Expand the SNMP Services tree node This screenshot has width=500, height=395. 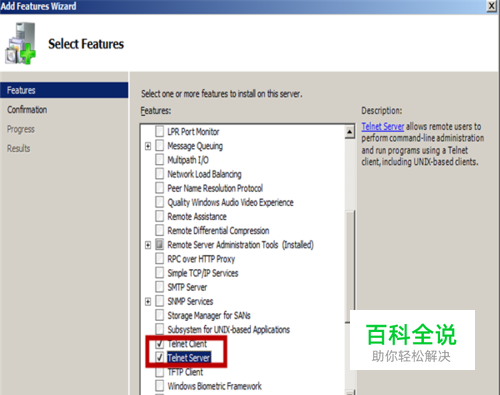coord(148,302)
